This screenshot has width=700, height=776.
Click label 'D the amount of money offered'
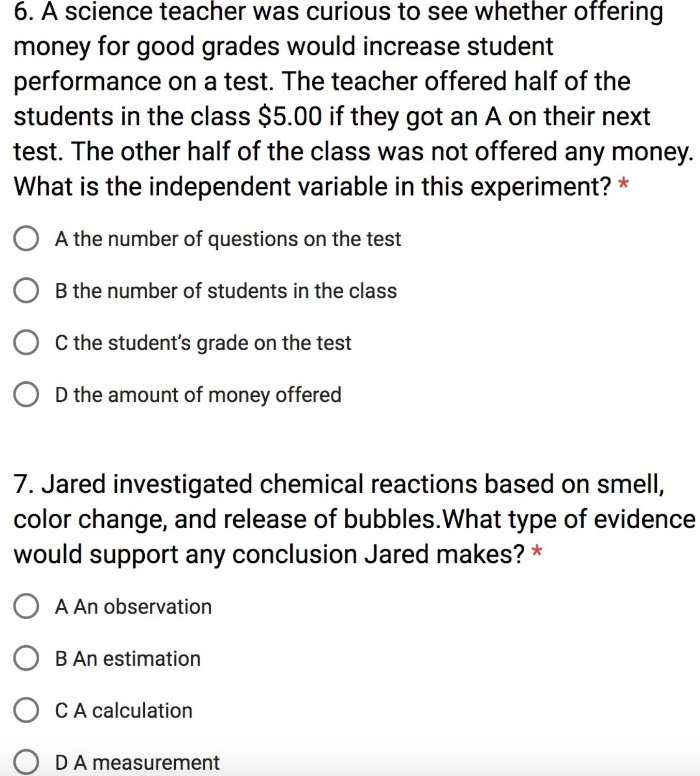point(198,395)
